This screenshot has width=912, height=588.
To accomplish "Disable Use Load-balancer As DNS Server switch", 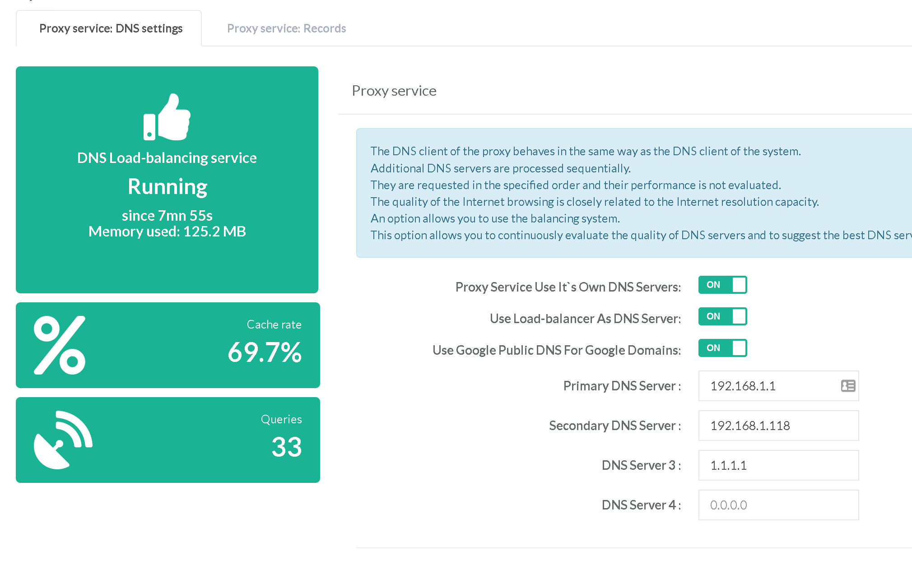I will pos(722,316).
